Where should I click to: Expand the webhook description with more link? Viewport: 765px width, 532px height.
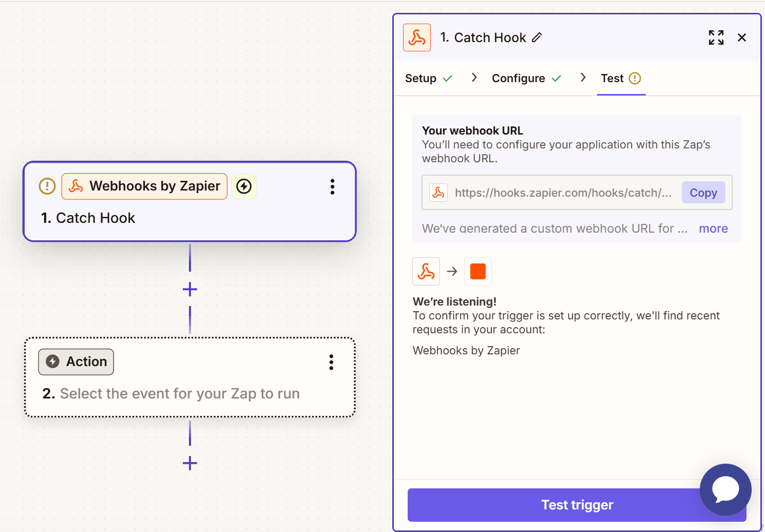coord(713,228)
